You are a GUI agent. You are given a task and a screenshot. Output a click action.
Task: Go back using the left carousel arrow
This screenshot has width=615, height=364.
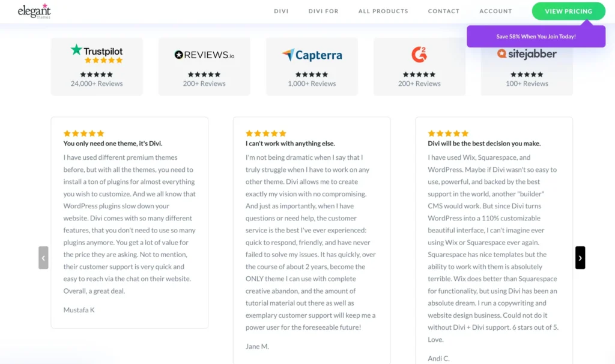coord(43,257)
